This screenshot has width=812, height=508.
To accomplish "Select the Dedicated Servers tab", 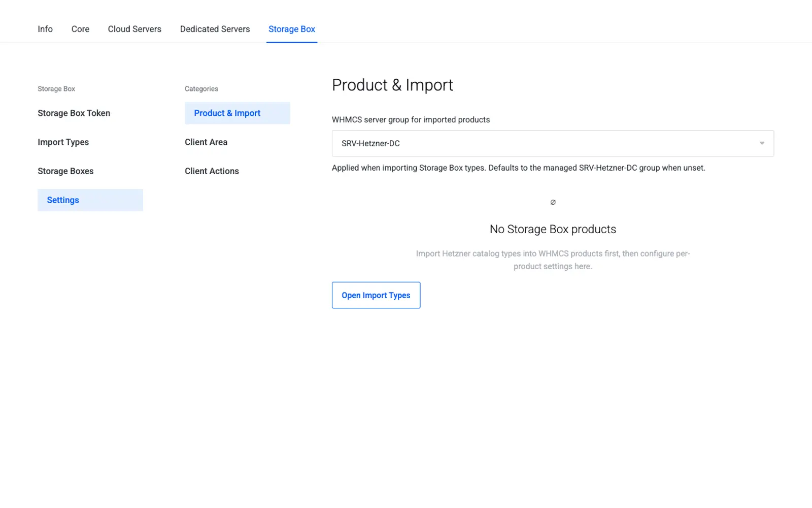I will (x=215, y=29).
